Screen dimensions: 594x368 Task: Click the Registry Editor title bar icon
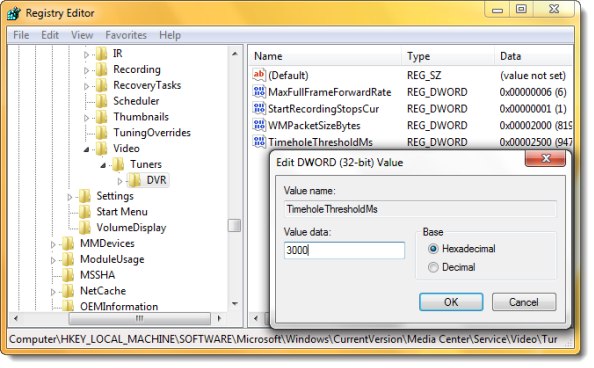[14, 13]
